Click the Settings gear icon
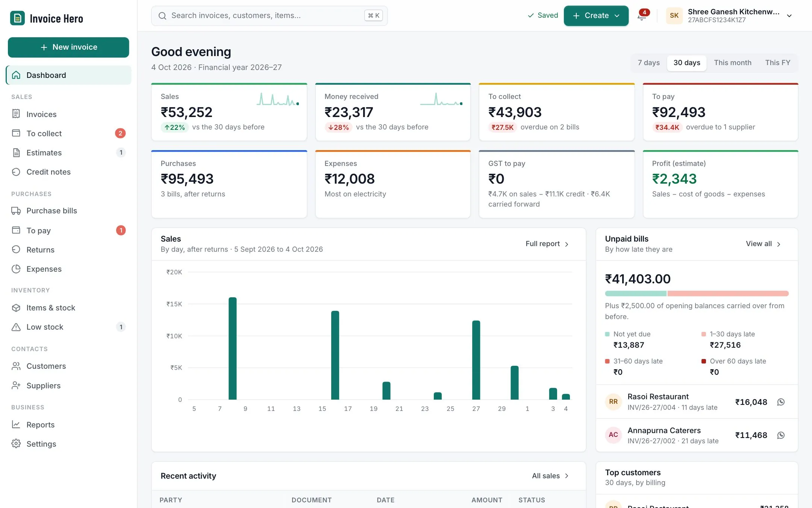This screenshot has width=812, height=508. click(x=16, y=444)
